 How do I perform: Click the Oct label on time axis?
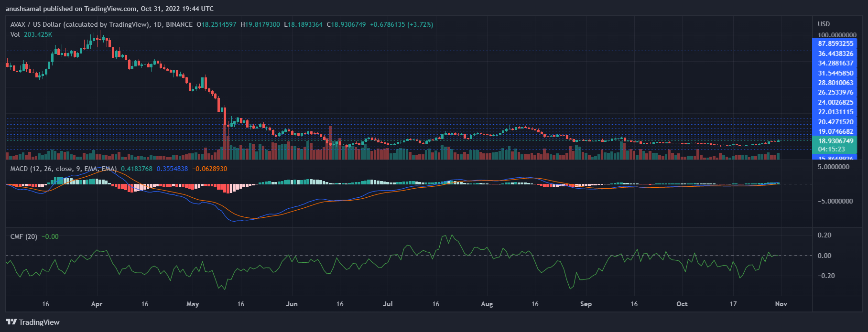[x=682, y=304]
